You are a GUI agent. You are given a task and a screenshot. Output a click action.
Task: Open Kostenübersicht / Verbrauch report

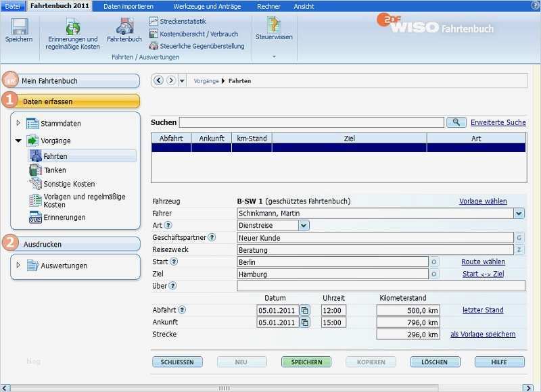point(193,34)
